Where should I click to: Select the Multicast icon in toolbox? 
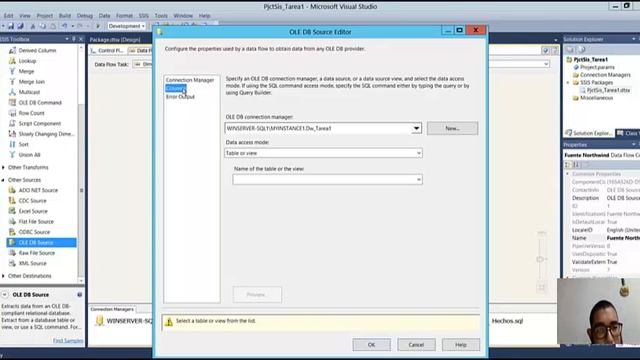click(12, 92)
